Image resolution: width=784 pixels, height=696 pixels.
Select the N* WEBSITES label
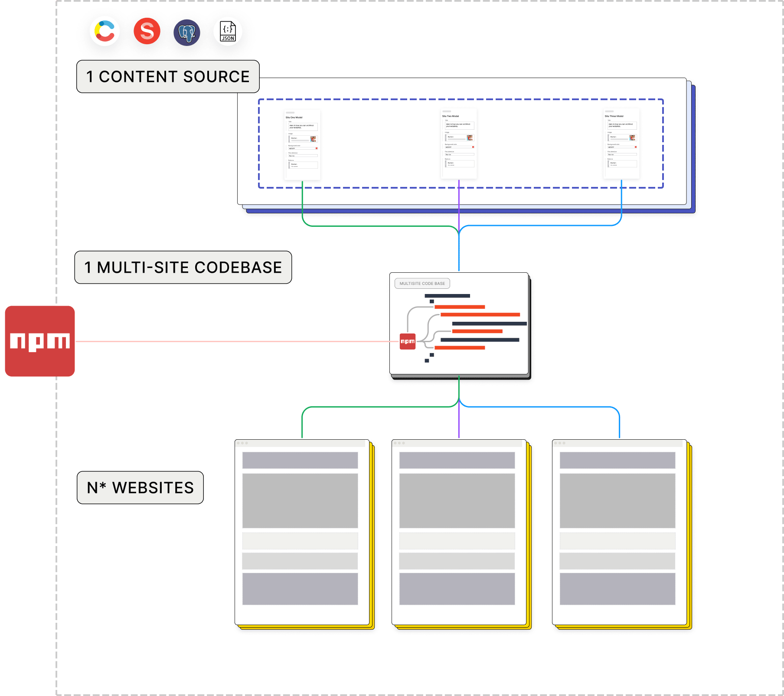(x=140, y=488)
